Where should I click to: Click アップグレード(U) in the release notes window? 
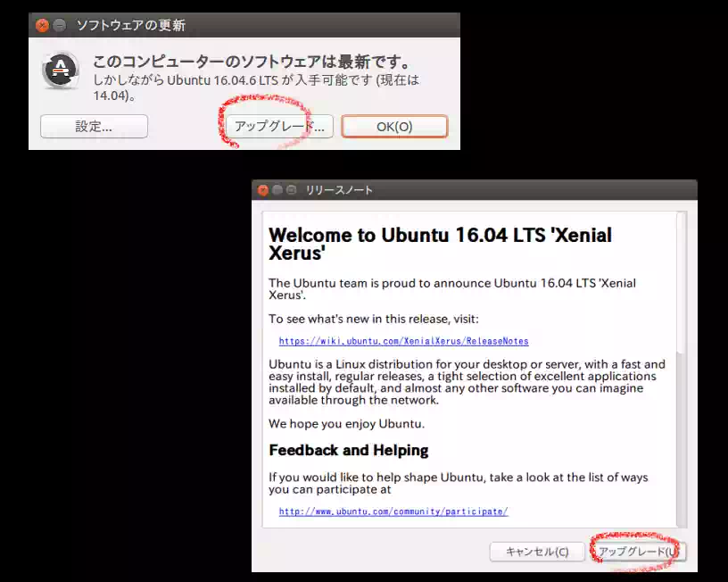pyautogui.click(x=639, y=552)
